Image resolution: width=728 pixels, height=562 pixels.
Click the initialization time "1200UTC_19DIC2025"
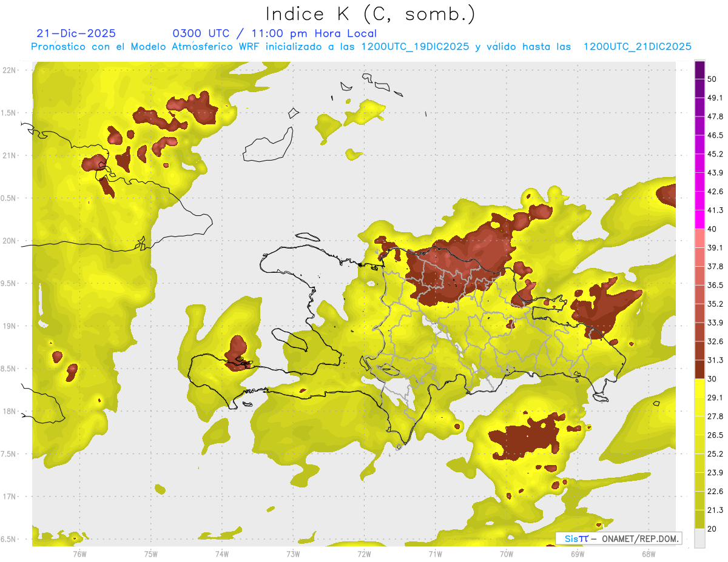[415, 47]
